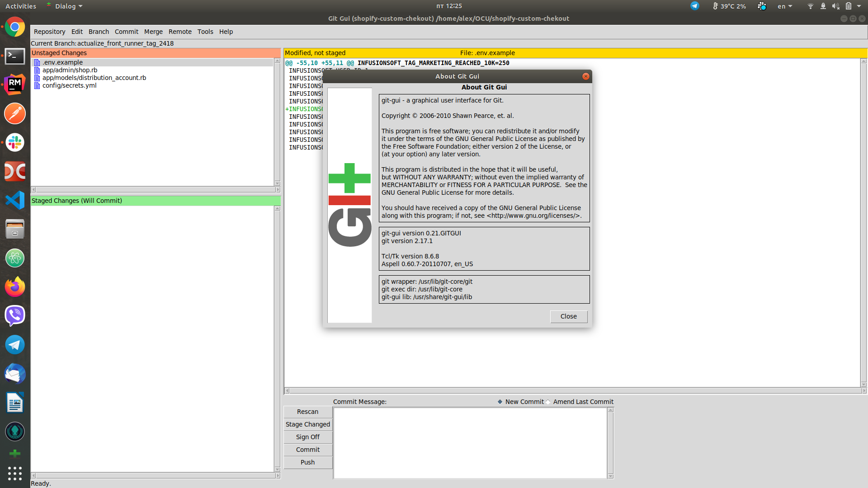Select .env.example in Unstaged Changes

coord(62,62)
